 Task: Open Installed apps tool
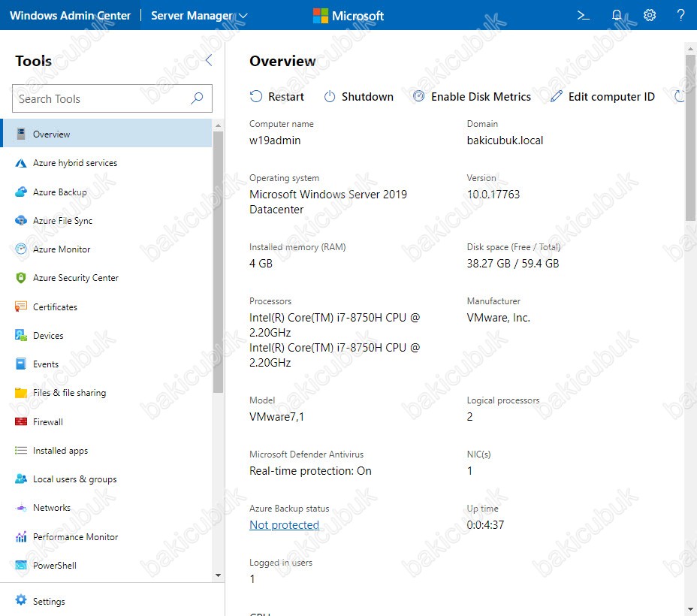[107, 450]
